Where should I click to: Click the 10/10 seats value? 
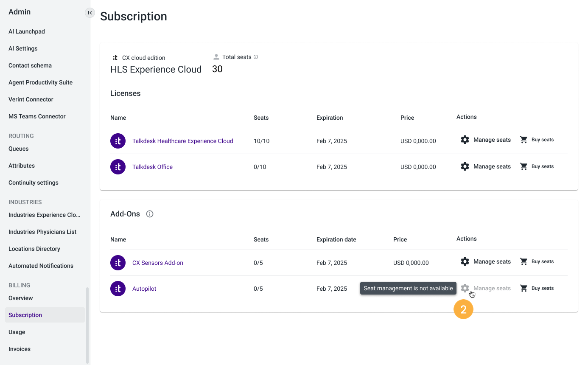[261, 141]
